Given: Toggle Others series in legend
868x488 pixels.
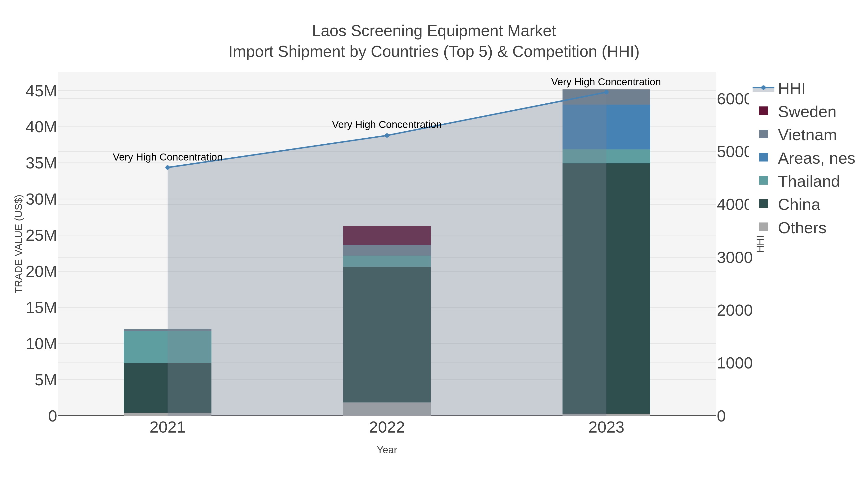Looking at the screenshot, I should [792, 228].
